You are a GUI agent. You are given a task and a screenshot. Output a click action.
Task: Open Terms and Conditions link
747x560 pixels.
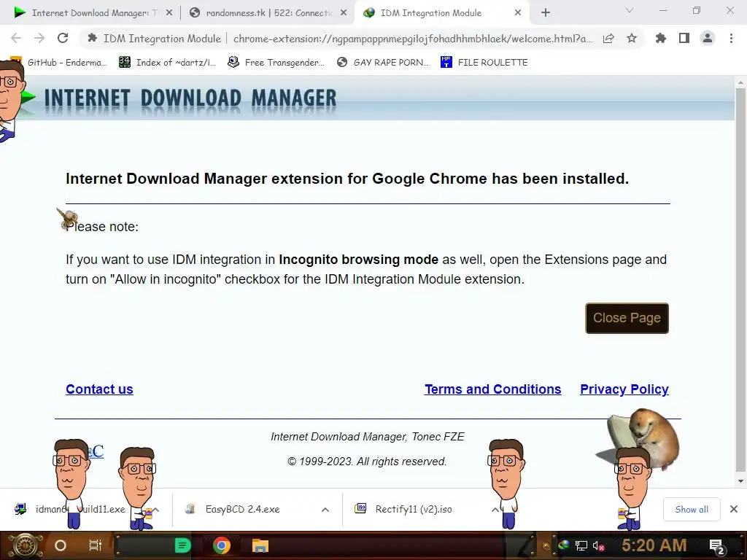493,389
